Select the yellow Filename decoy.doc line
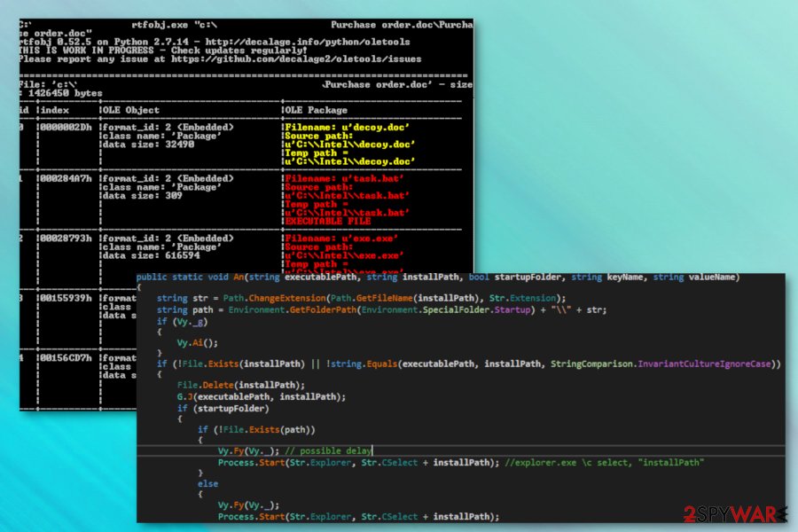This screenshot has height=532, width=798. 347,128
